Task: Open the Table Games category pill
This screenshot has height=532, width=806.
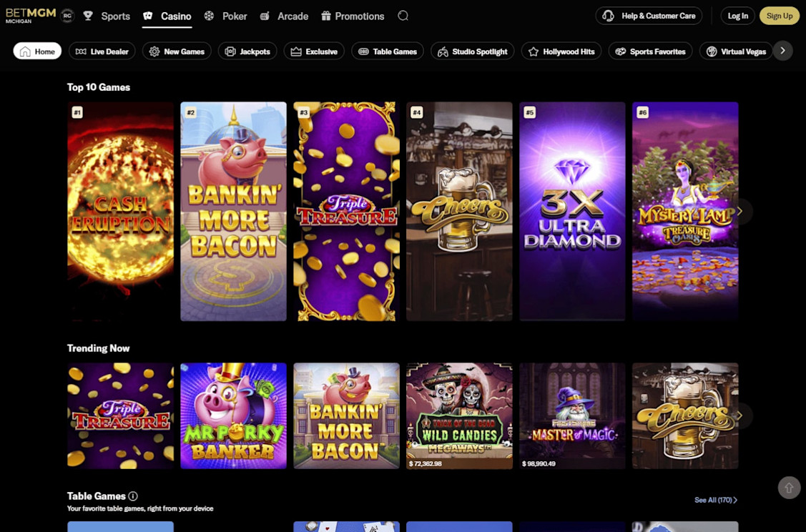Action: point(388,51)
